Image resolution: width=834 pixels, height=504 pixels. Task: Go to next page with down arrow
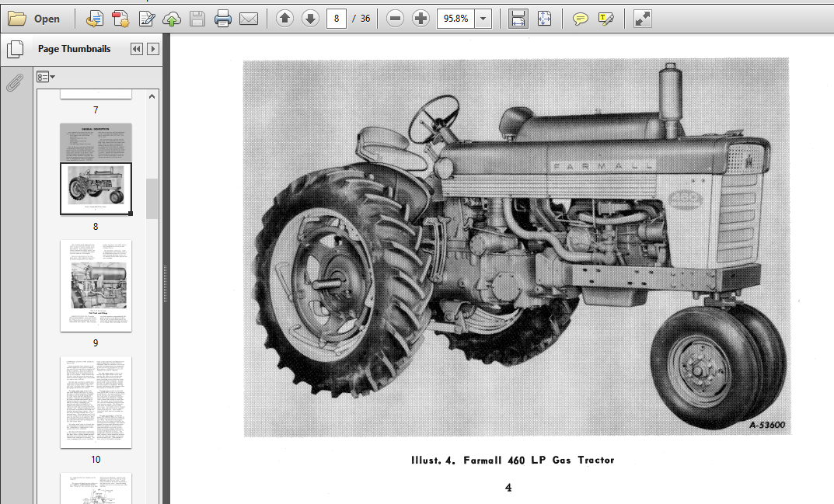310,19
